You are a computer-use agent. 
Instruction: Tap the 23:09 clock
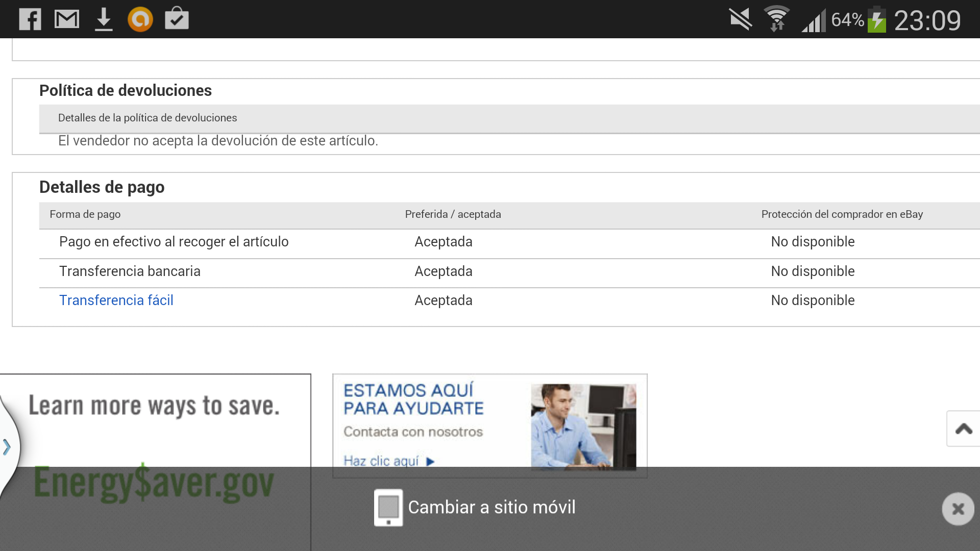click(927, 20)
